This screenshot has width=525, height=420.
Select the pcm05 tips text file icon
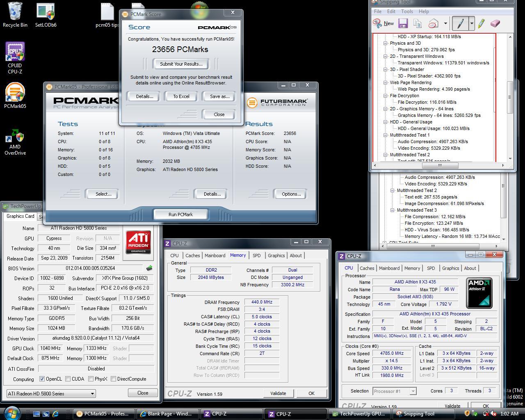click(x=107, y=15)
